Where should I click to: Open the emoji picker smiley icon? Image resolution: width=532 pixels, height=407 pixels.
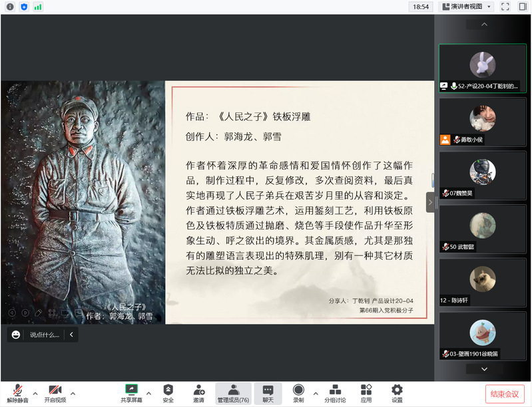(16, 335)
